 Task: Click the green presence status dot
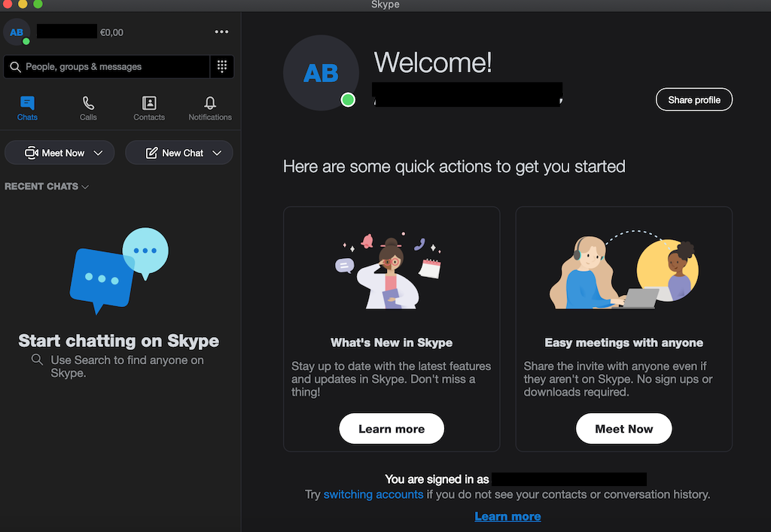[x=348, y=100]
